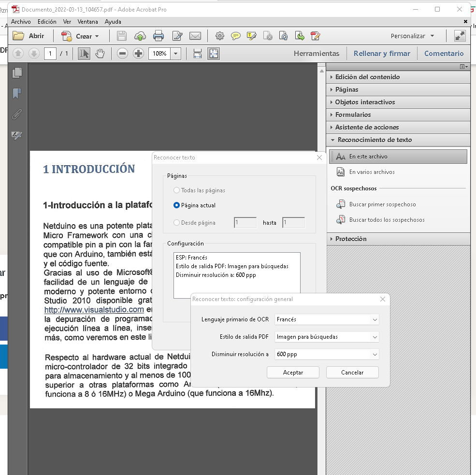The height and width of the screenshot is (475, 476).
Task: Click the page number input field
Action: (50, 54)
